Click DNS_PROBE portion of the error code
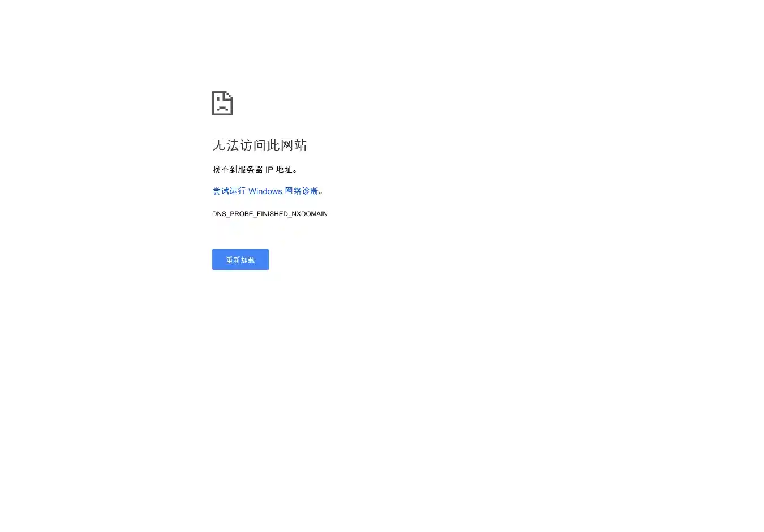 233,214
